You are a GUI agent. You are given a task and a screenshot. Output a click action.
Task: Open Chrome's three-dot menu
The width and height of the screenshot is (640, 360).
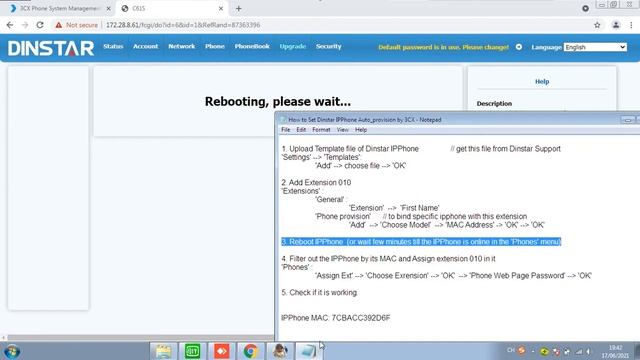point(631,25)
